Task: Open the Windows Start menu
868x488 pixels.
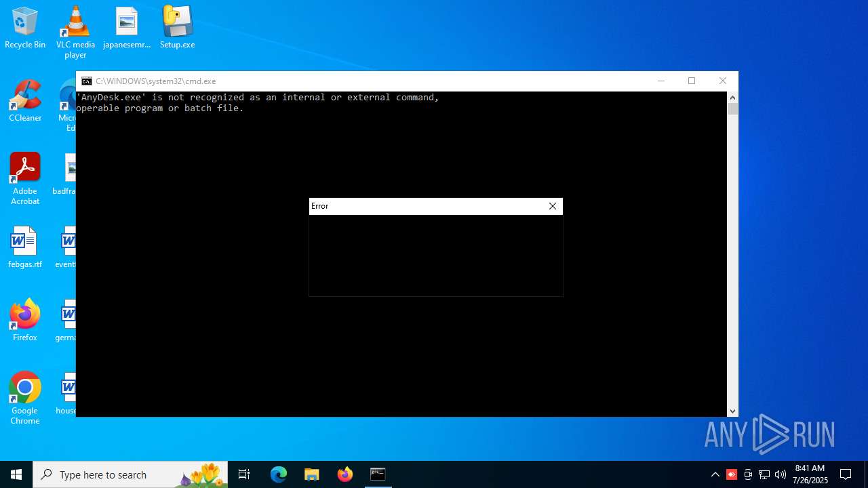Action: pyautogui.click(x=16, y=474)
